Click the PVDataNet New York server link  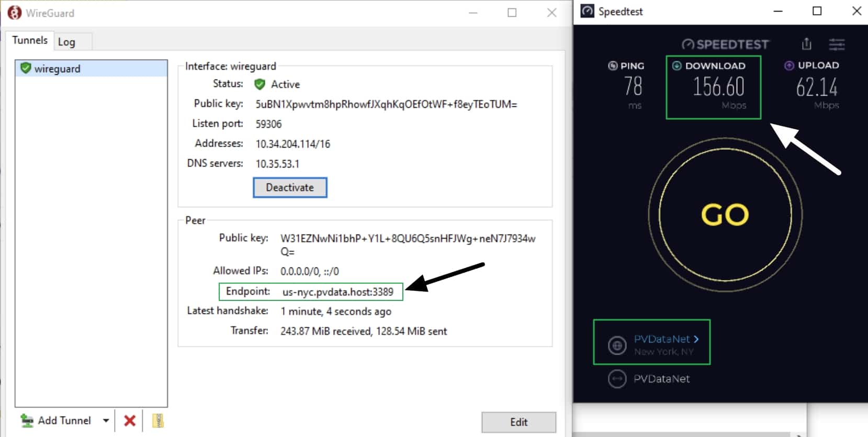666,339
